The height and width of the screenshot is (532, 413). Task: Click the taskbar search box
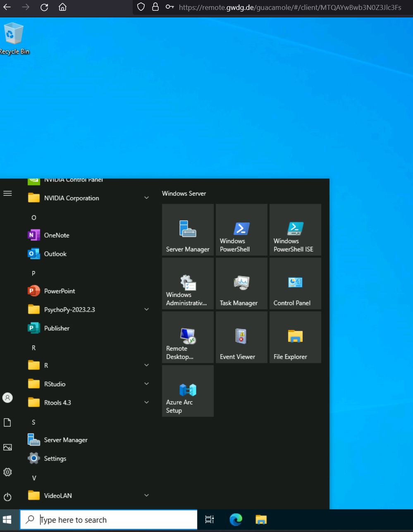click(109, 520)
